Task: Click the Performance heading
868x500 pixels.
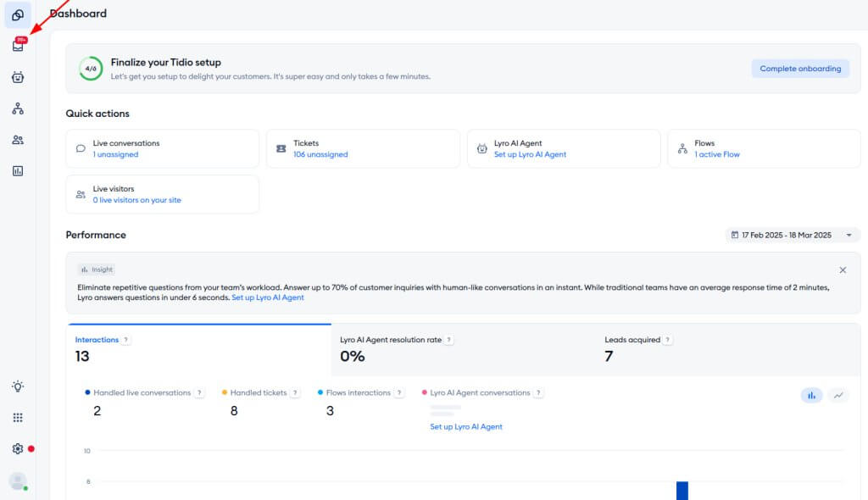Action: point(96,235)
